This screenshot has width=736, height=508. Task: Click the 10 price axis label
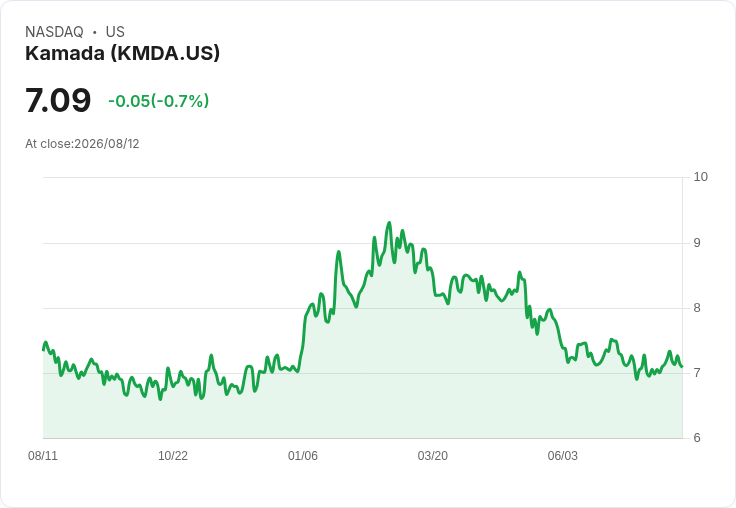point(701,177)
